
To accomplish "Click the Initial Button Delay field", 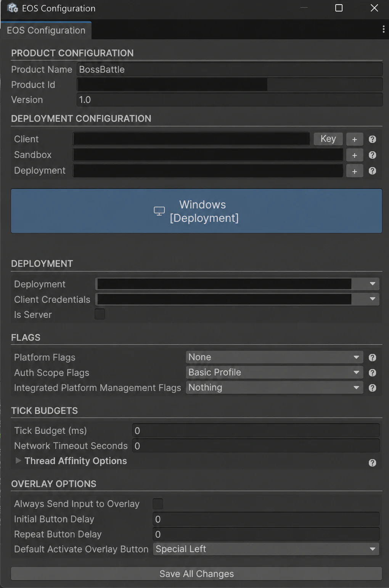I will click(x=266, y=519).
